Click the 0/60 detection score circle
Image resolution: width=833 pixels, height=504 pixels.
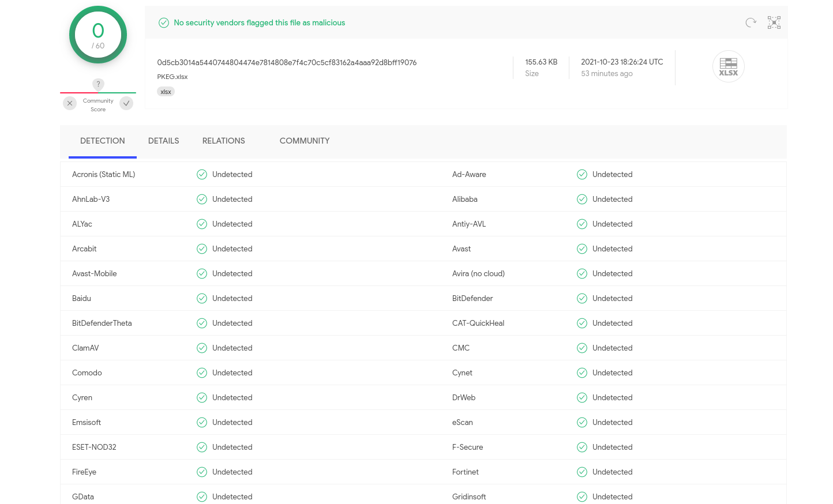point(98,35)
